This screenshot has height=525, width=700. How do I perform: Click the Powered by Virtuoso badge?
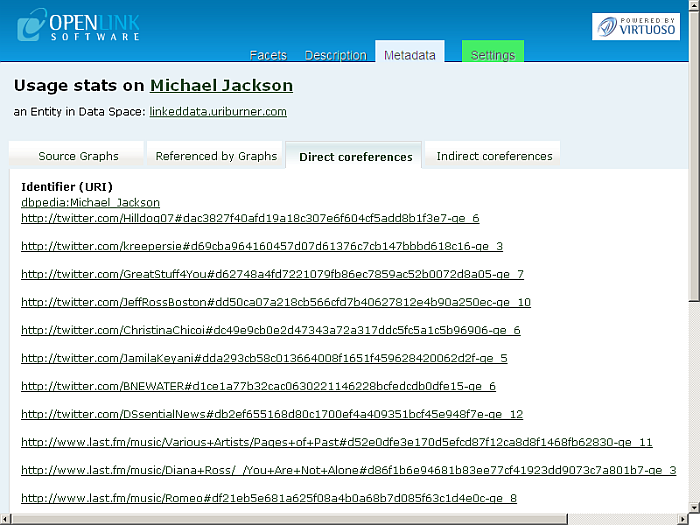(x=635, y=26)
